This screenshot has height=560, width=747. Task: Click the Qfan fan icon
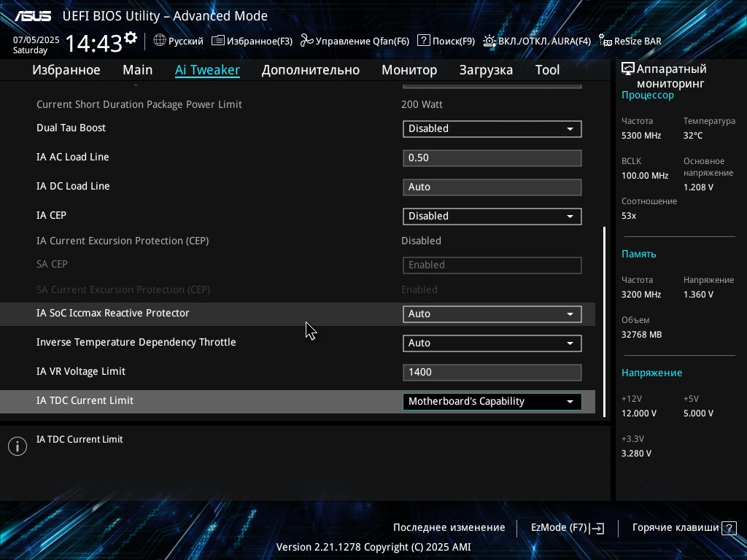[307, 41]
